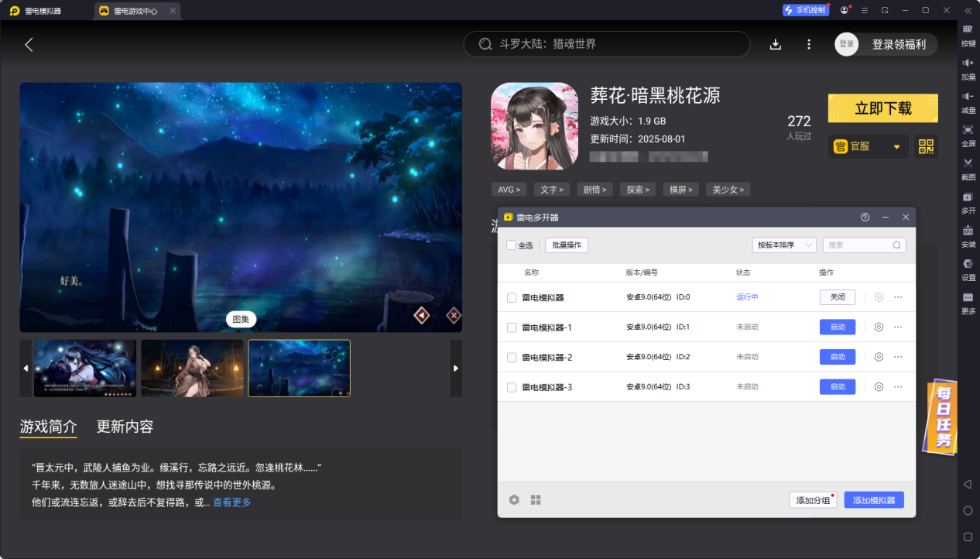The height and width of the screenshot is (559, 980).
Task: Open more options for 雷电模拟器-1 row
Action: 898,327
